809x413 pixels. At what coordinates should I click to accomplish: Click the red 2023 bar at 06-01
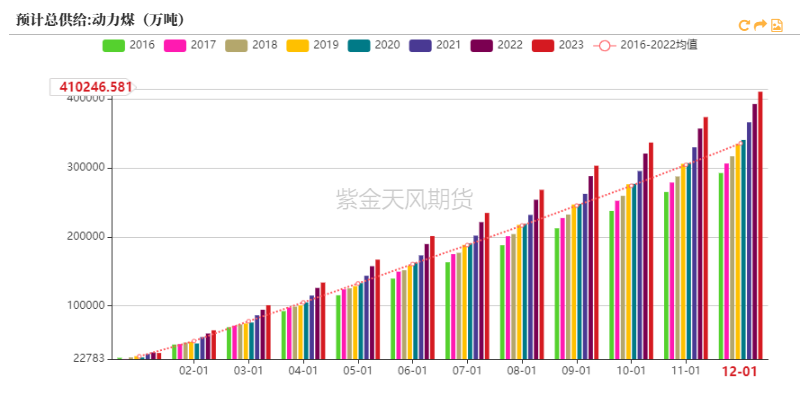(432, 297)
